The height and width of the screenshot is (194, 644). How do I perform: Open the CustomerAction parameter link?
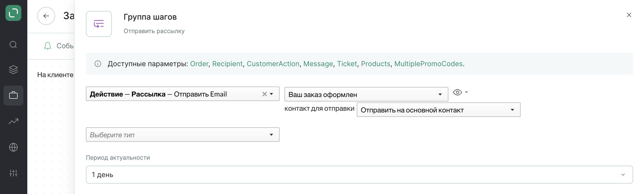pyautogui.click(x=273, y=64)
